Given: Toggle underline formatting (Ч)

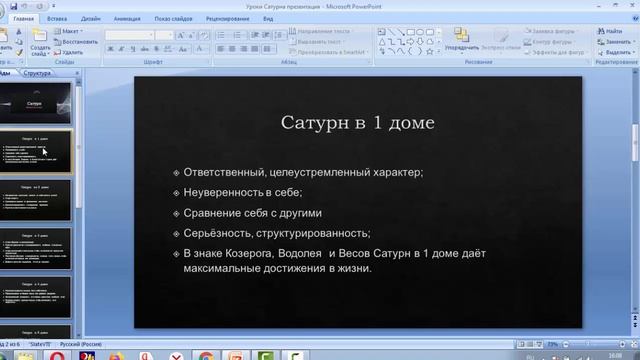Looking at the screenshot, I should pos(133,49).
